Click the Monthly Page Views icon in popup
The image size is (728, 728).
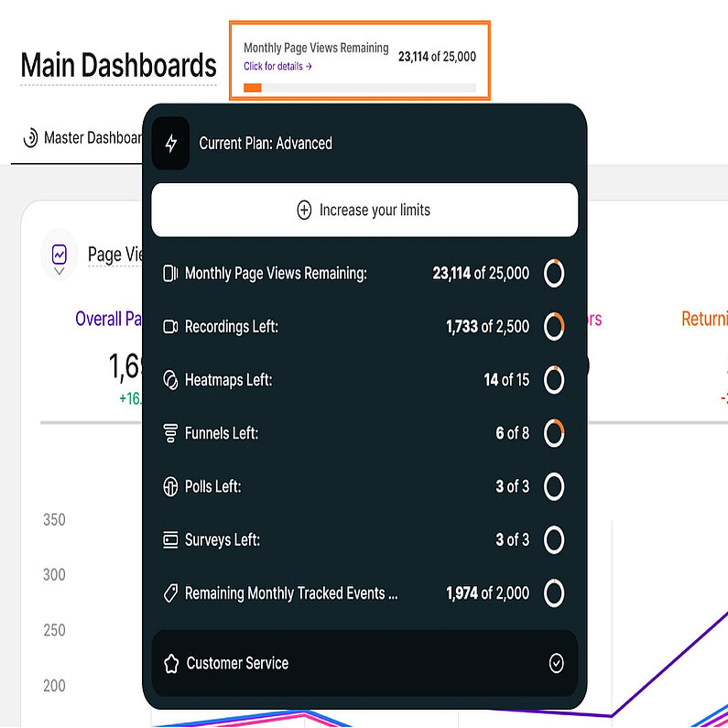(169, 273)
